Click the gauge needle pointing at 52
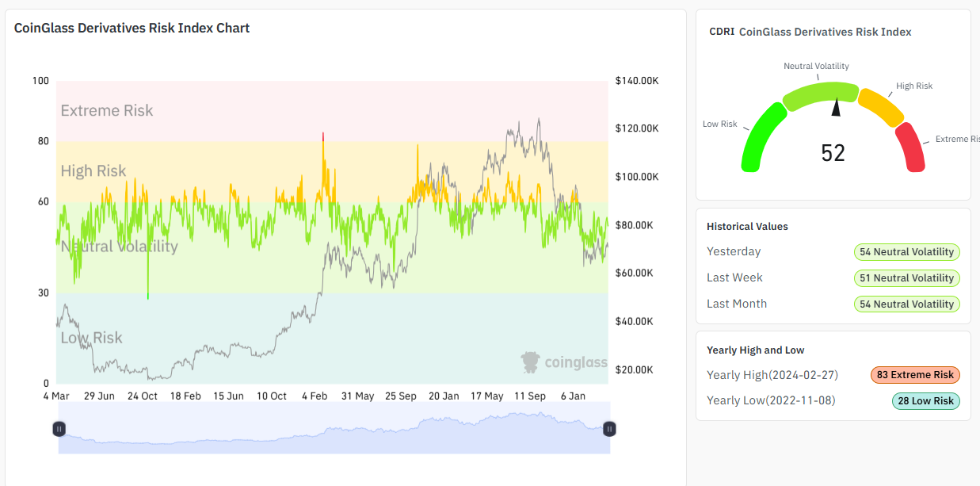Screen dimensions: 980x486 pos(836,107)
